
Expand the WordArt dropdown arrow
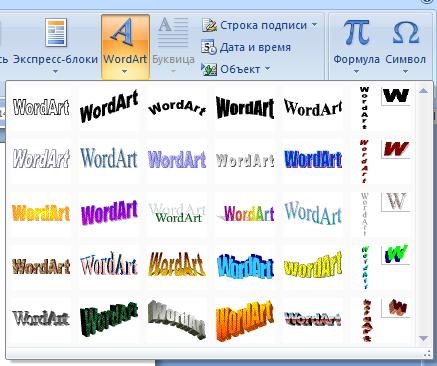tap(125, 71)
